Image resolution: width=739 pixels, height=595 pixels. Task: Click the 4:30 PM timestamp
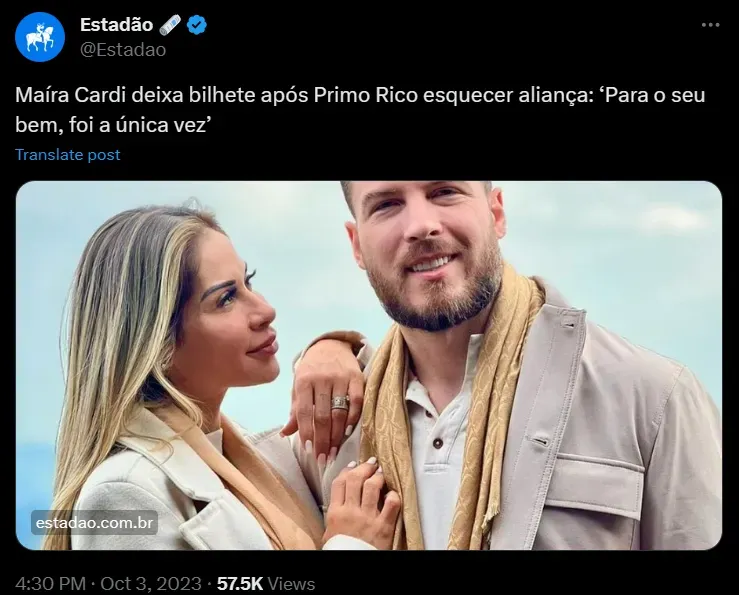click(x=50, y=584)
